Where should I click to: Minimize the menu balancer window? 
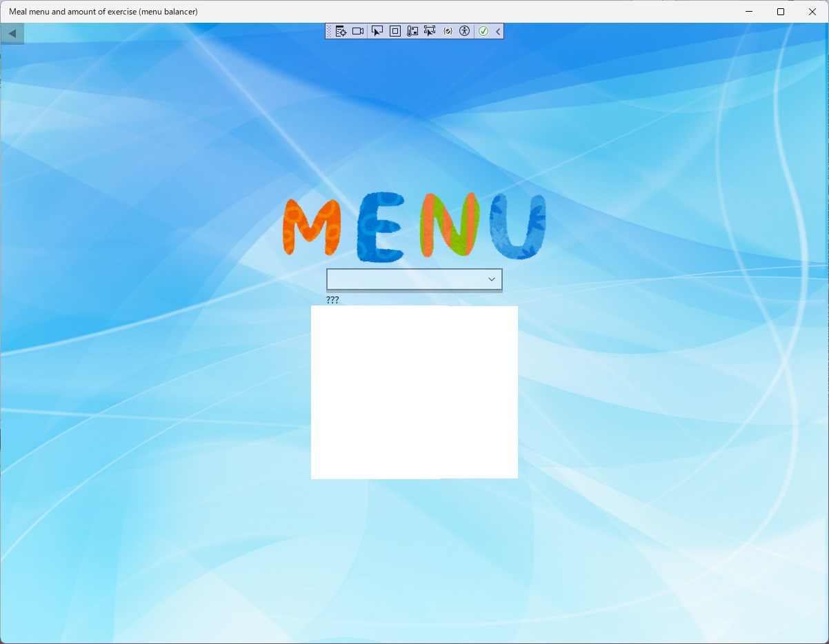[750, 12]
